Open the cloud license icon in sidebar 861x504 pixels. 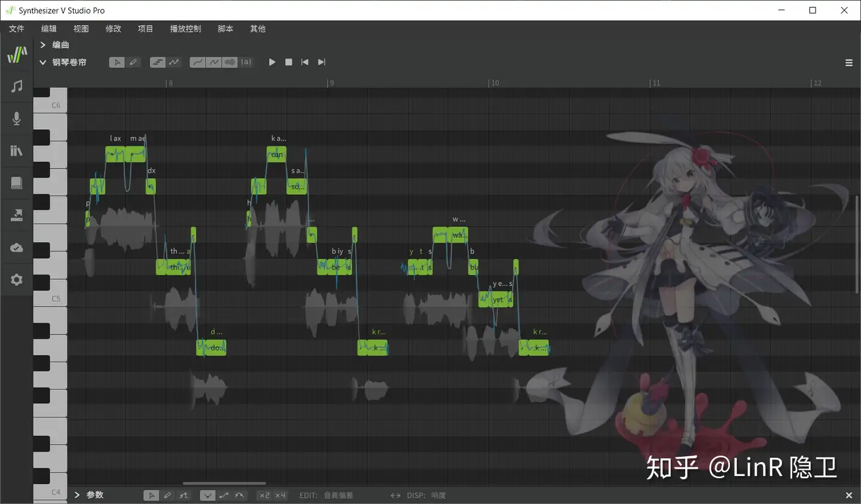tap(17, 248)
